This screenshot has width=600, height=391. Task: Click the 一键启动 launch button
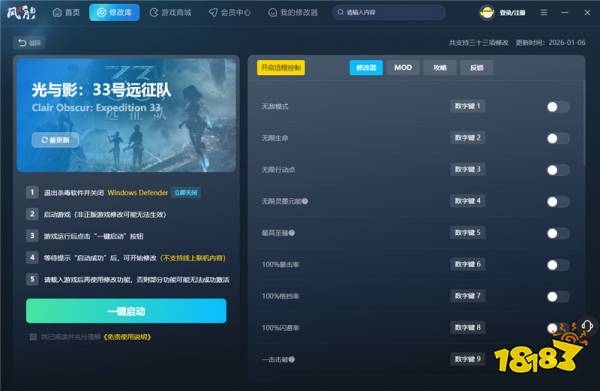126,311
